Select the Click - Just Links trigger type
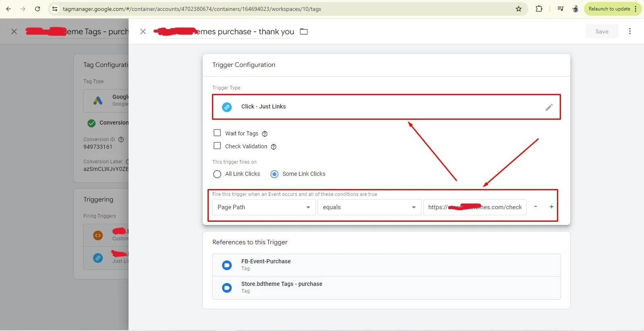Screen dimensions: 644x331 pyautogui.click(x=386, y=107)
